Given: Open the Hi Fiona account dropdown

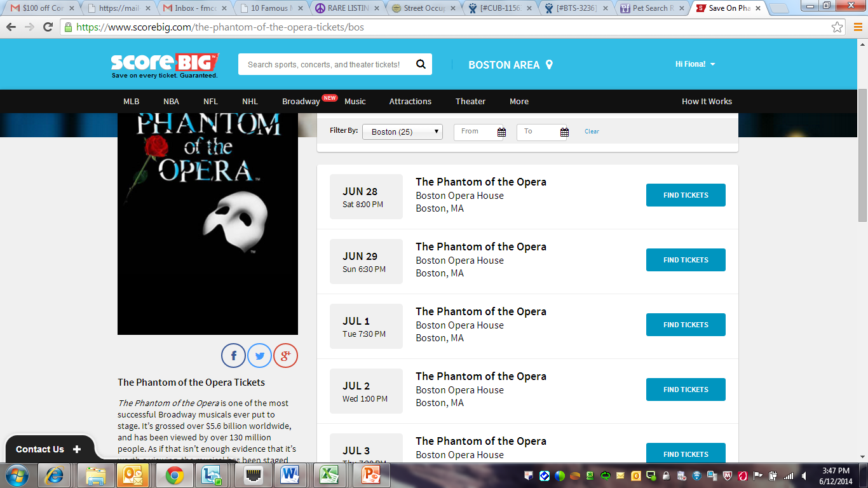Looking at the screenshot, I should (x=695, y=64).
